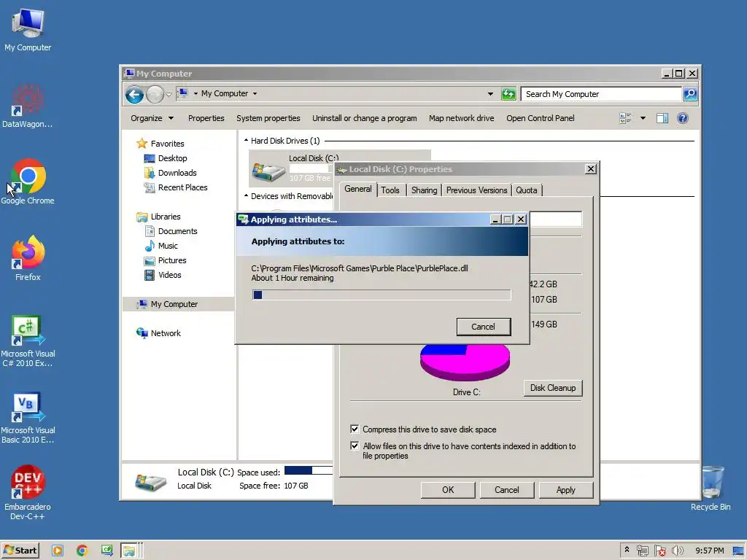The image size is (747, 560).
Task: Click Properties in the Explorer toolbar
Action: point(206,118)
